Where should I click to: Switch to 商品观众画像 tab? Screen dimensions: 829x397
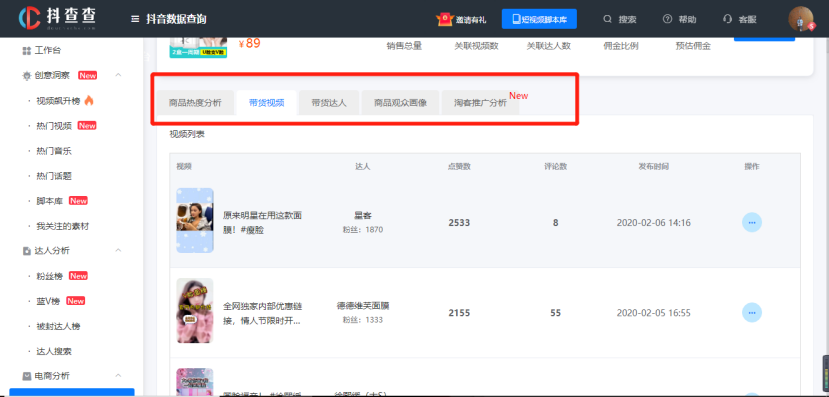click(x=400, y=103)
